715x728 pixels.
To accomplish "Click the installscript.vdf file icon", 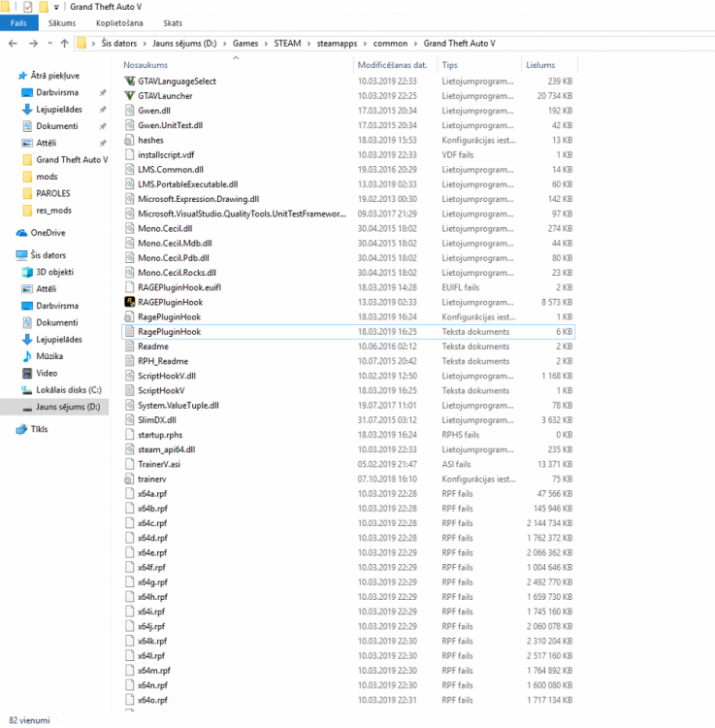I will tap(130, 155).
